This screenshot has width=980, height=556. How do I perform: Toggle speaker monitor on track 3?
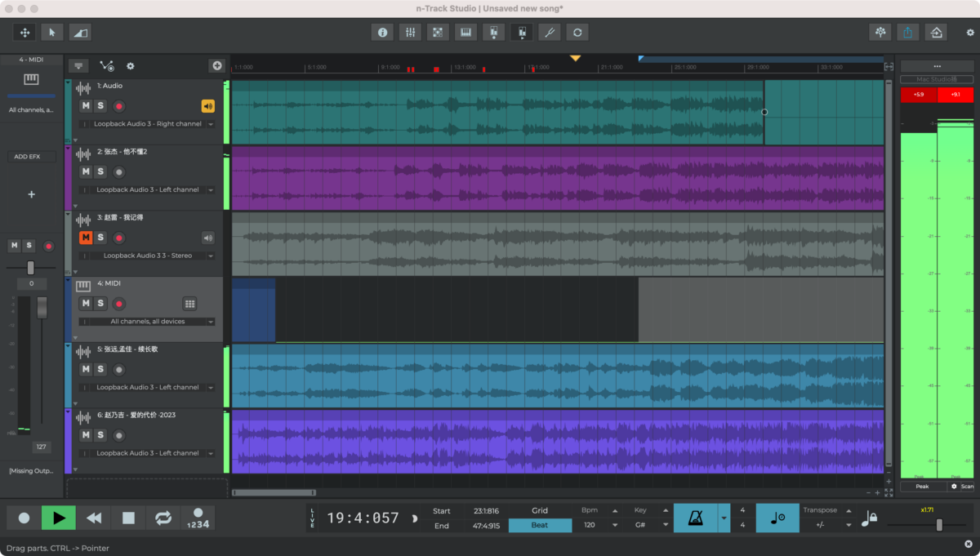(x=207, y=238)
